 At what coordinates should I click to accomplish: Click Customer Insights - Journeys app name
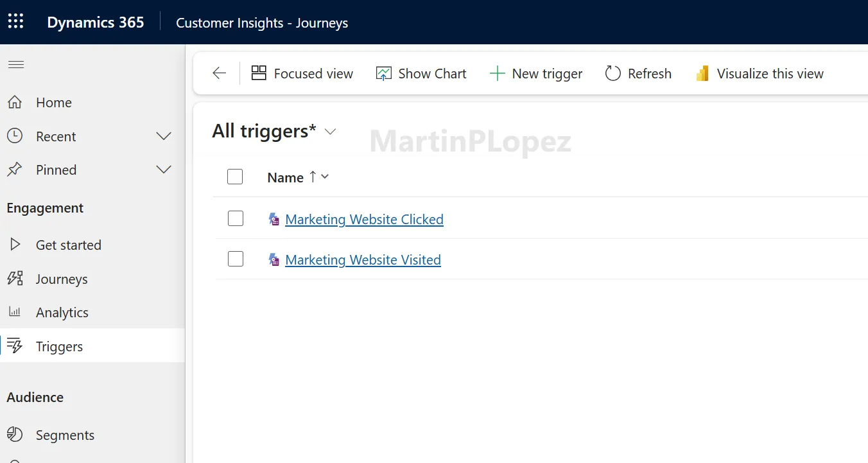coord(262,23)
